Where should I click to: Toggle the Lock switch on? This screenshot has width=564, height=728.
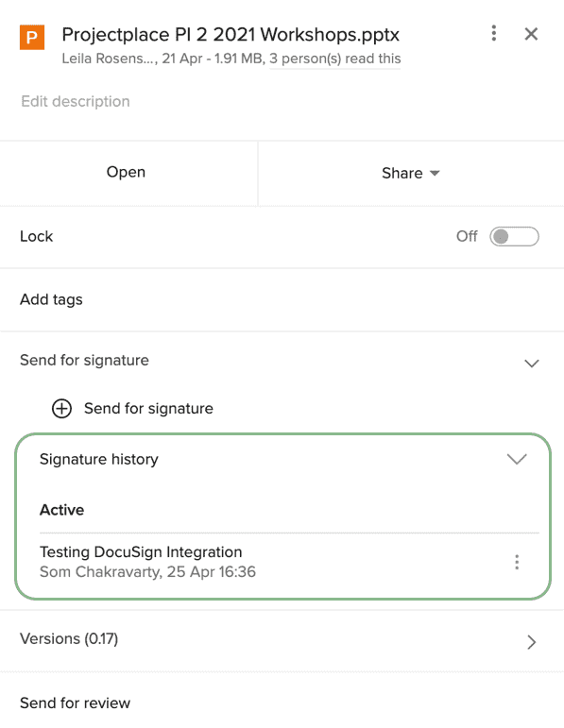click(x=514, y=237)
